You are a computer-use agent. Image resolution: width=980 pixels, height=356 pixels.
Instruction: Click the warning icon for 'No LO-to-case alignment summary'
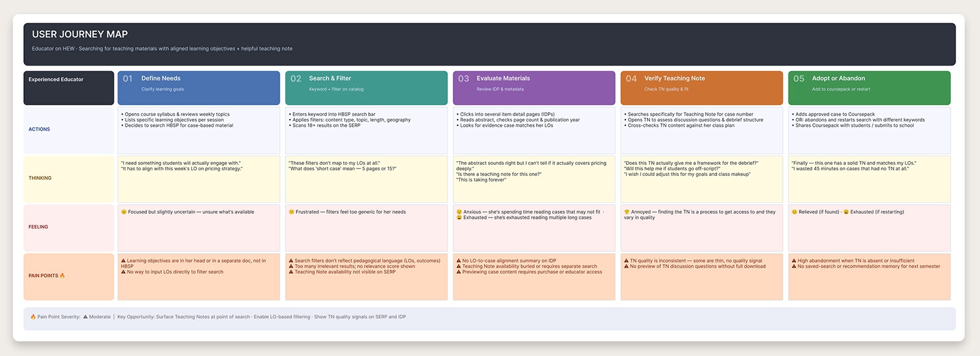pyautogui.click(x=459, y=261)
